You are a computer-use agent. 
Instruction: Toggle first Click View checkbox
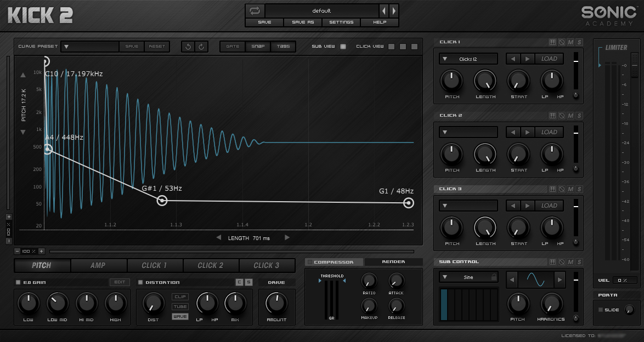click(392, 47)
